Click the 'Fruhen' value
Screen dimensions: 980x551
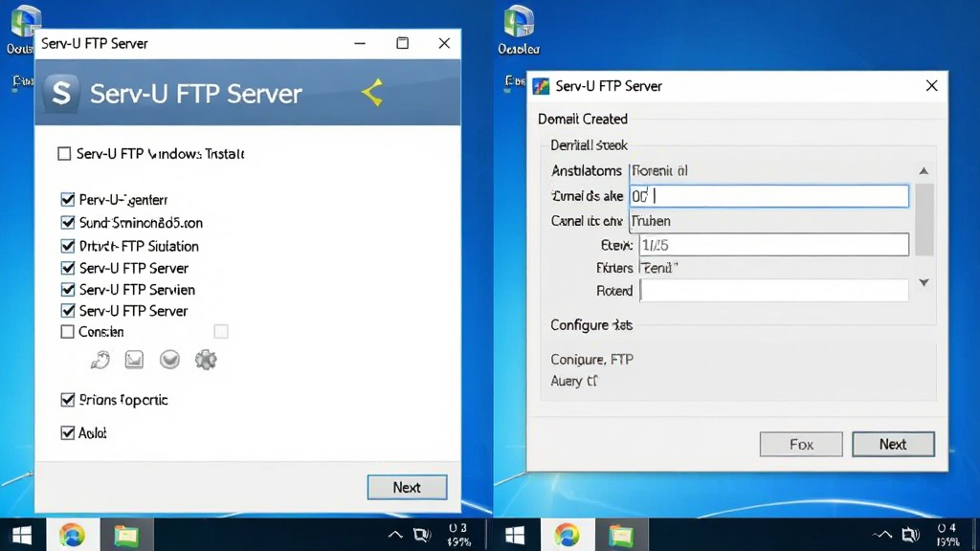(651, 221)
